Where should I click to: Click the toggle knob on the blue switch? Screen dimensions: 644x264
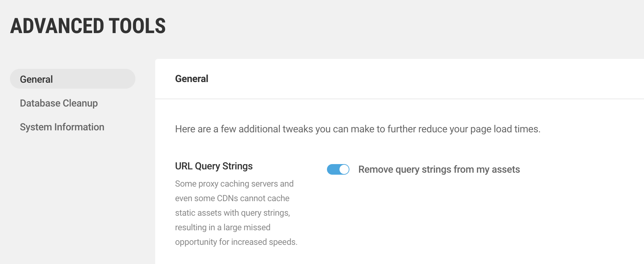[344, 169]
